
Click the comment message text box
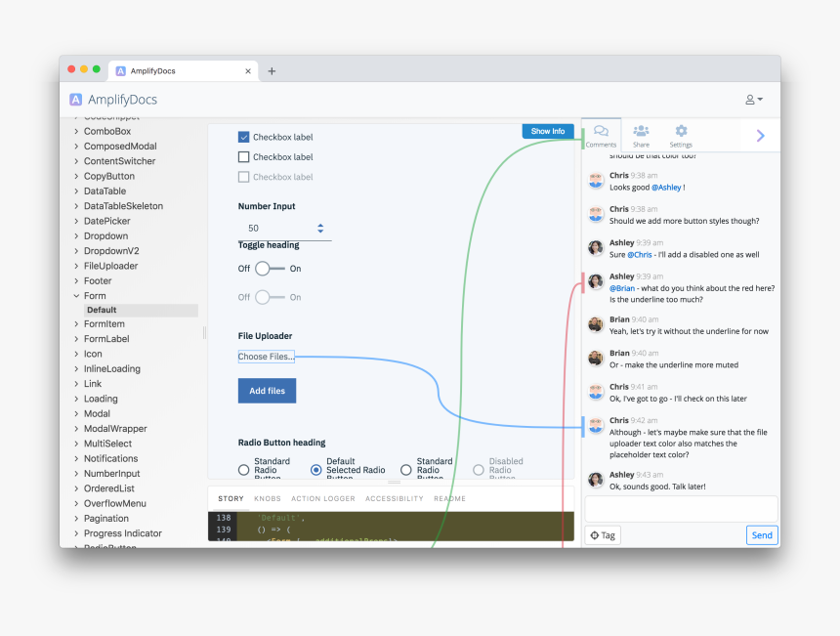[681, 508]
